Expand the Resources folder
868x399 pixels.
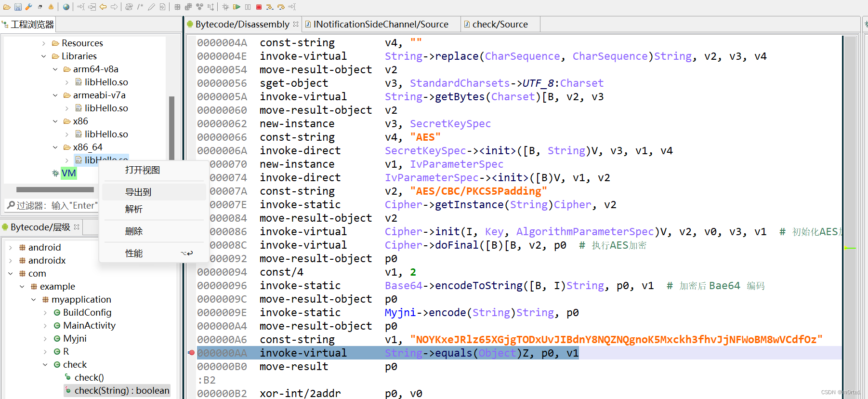coord(44,43)
